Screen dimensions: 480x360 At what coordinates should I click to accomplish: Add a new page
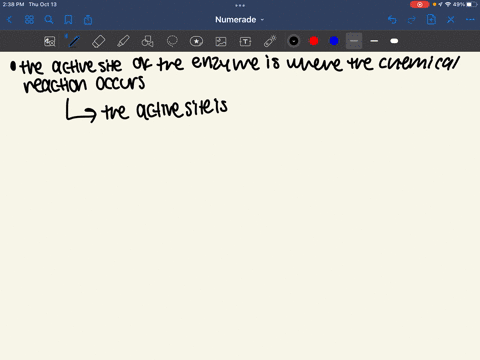(431, 19)
